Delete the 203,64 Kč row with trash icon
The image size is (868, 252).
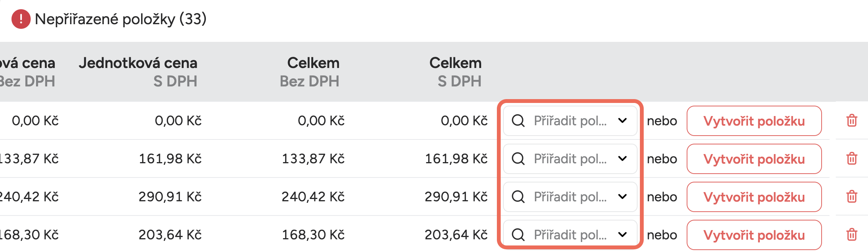pos(852,234)
